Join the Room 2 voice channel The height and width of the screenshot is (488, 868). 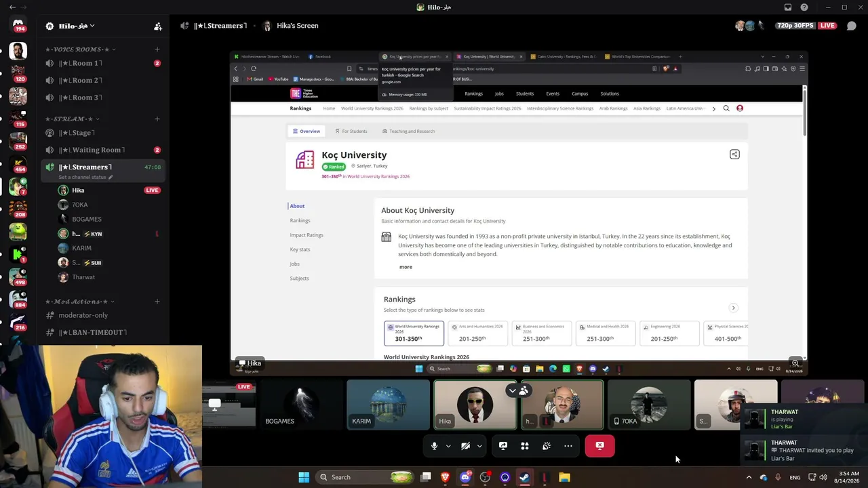click(103, 80)
